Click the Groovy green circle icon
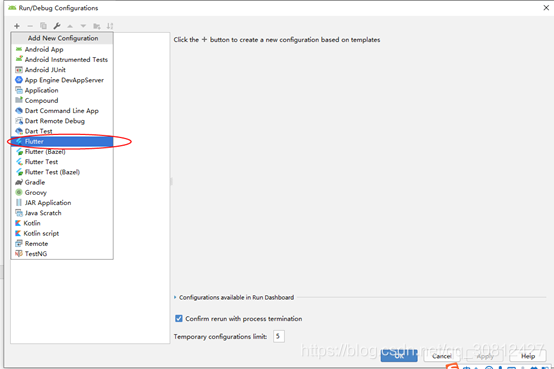554x369 pixels. tap(19, 192)
